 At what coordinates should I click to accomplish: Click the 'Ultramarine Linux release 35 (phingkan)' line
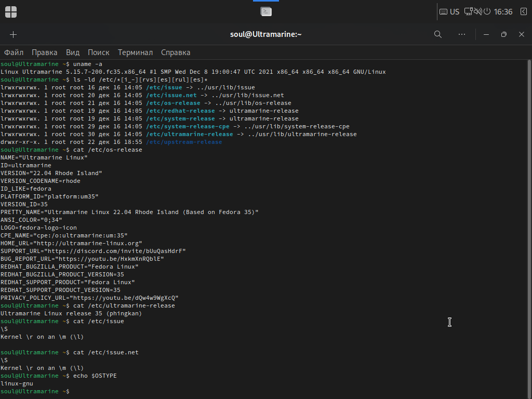(71, 314)
